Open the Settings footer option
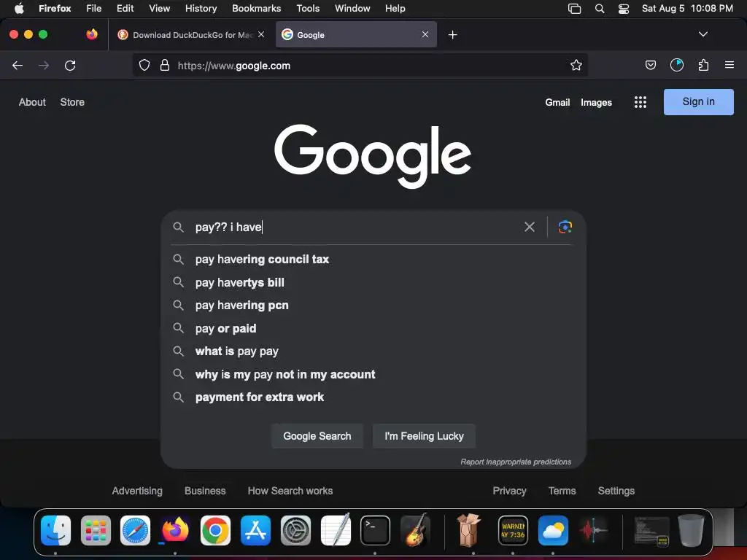This screenshot has width=747, height=560. click(x=616, y=491)
